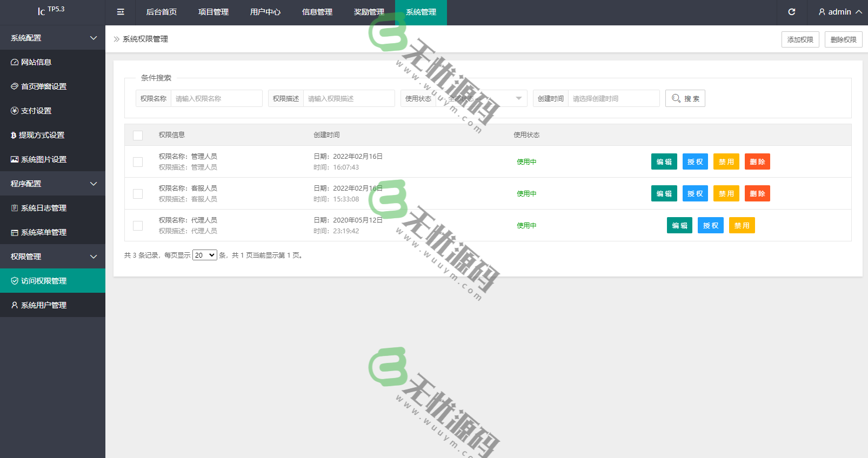The width and height of the screenshot is (868, 458).
Task: Open 网站信息 from the sidebar
Action: (36, 62)
